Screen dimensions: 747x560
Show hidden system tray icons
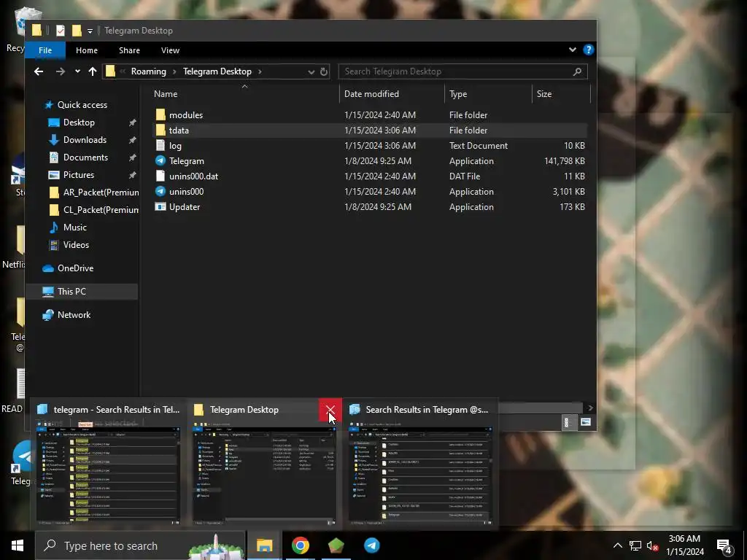(617, 545)
